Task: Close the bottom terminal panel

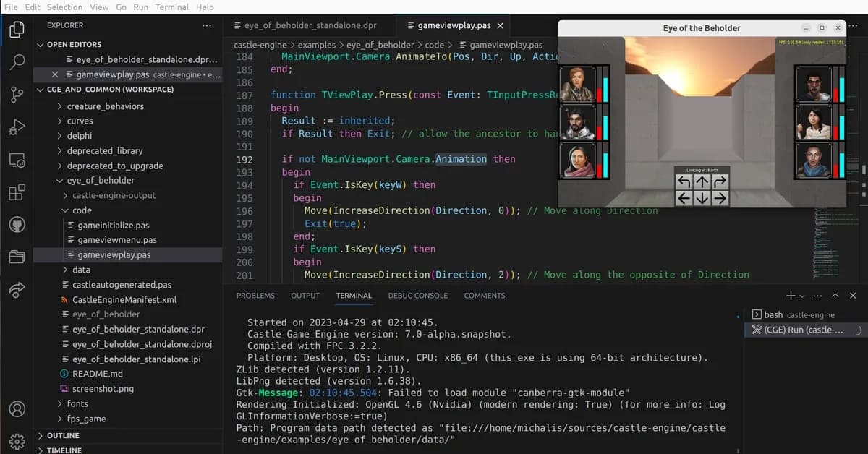Action: pyautogui.click(x=853, y=296)
